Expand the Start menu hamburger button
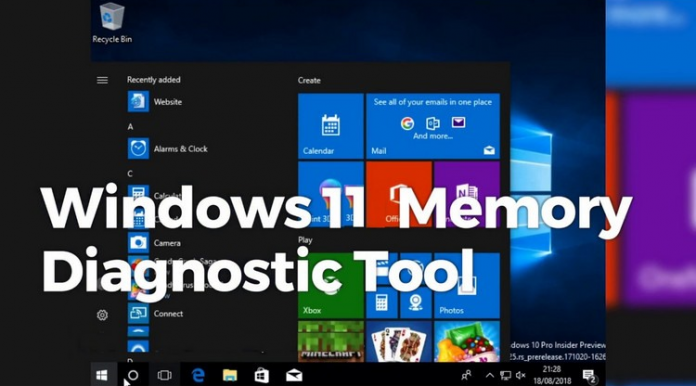Image resolution: width=696 pixels, height=386 pixels. click(x=102, y=80)
